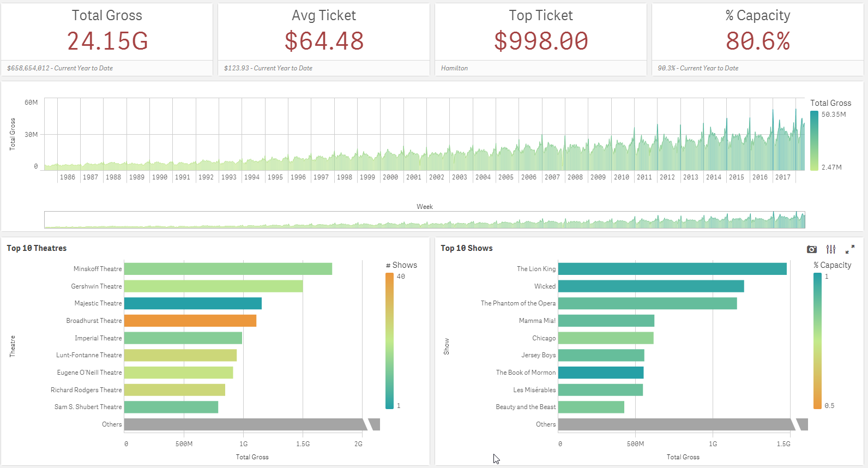Select the Beauty and the Beast bar
The width and height of the screenshot is (868, 468).
click(591, 407)
